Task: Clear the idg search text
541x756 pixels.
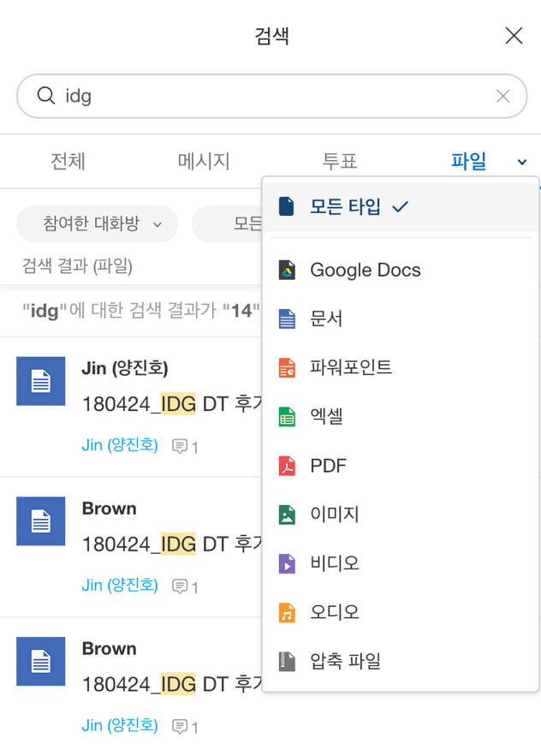Action: [x=503, y=96]
